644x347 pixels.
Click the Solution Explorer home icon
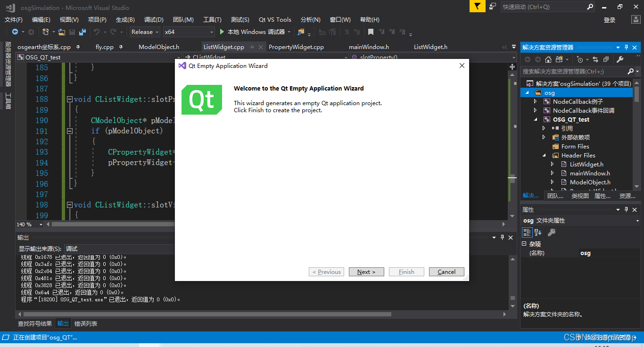click(548, 59)
